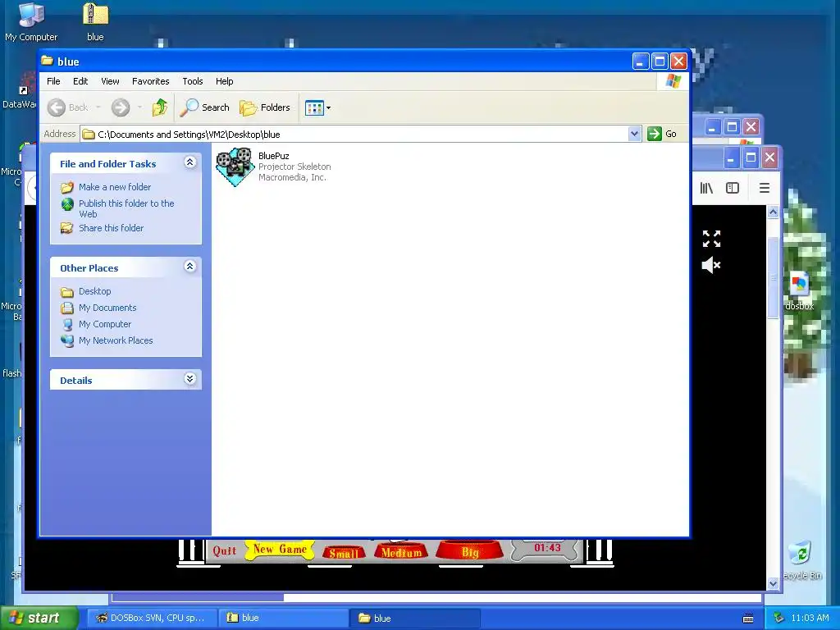
Task: Open the View menu
Action: (x=111, y=81)
